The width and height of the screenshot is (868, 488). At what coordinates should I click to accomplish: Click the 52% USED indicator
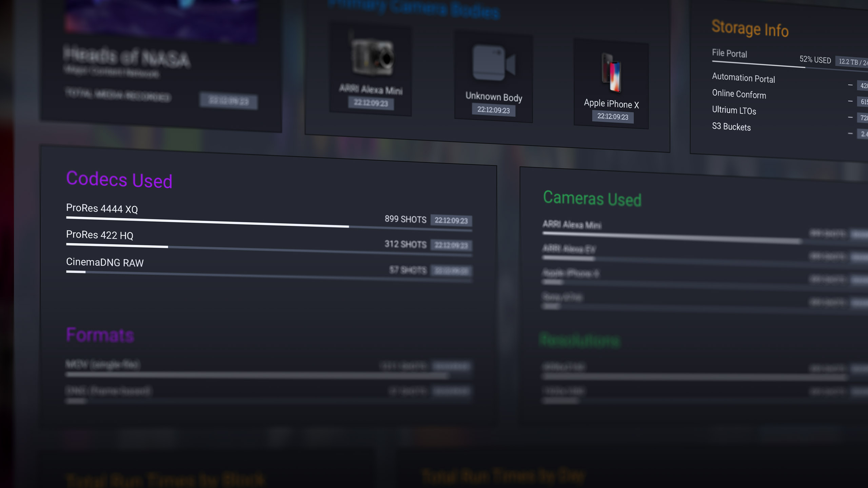(x=815, y=60)
